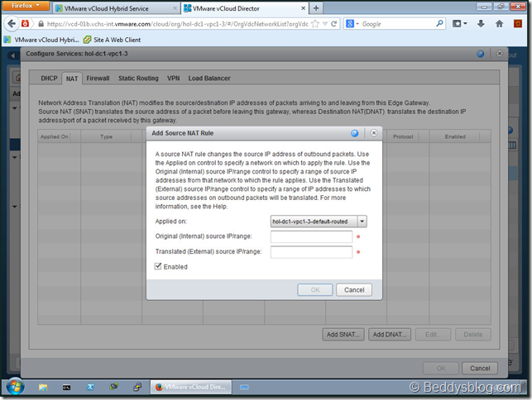Open bookmarks menu toolbar icon
The width and height of the screenshot is (532, 400).
[460, 24]
